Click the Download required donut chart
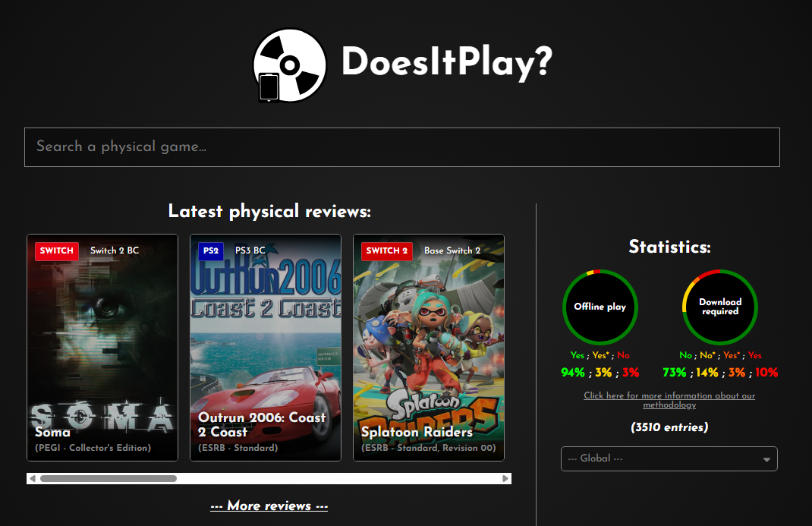Viewport: 812px width, 526px height. [x=720, y=307]
